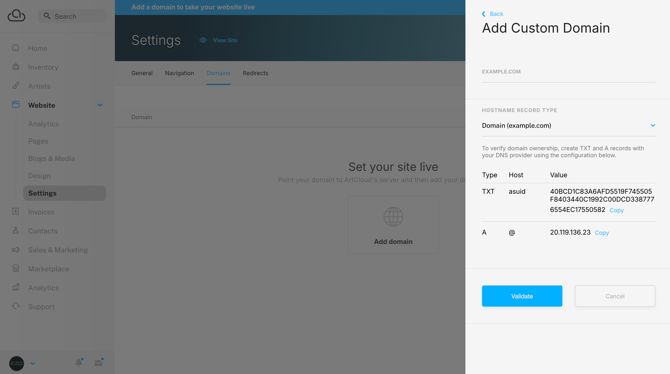Click the Marketplace store icon
670x374 pixels.
click(x=16, y=268)
